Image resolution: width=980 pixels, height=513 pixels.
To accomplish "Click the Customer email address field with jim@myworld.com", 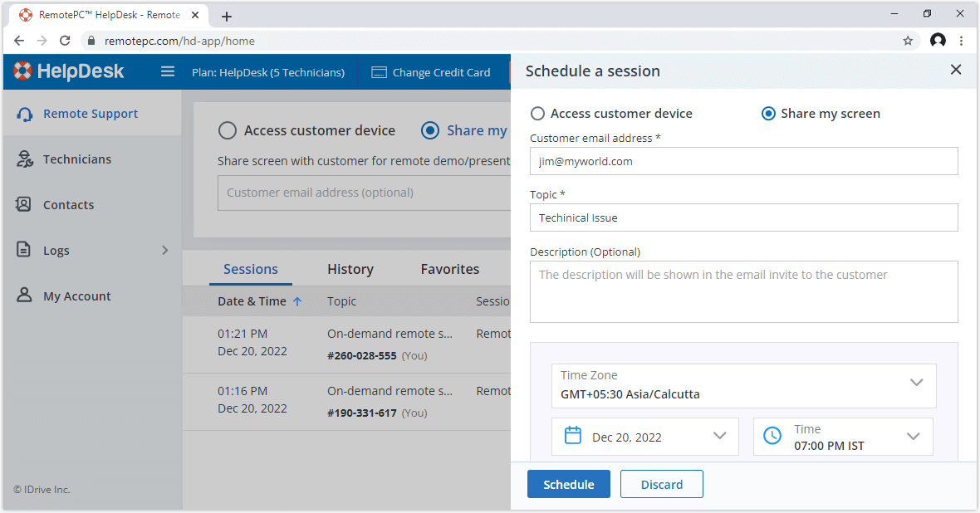I will click(x=744, y=161).
